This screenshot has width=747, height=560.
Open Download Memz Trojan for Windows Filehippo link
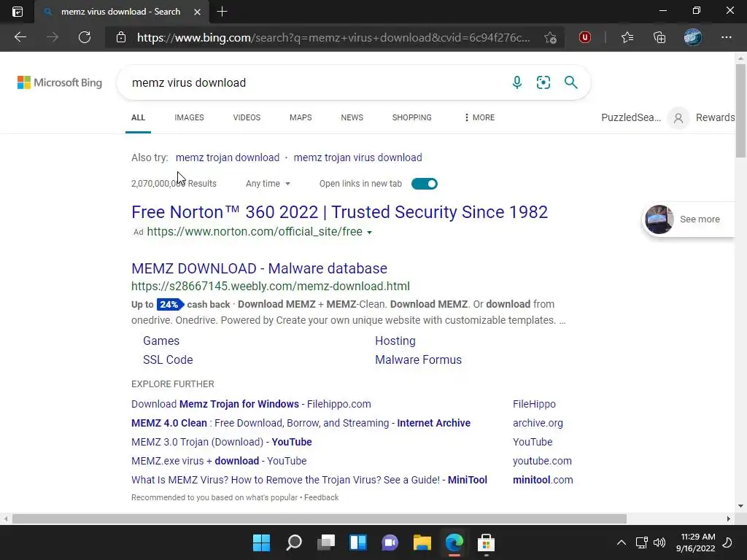pos(251,404)
